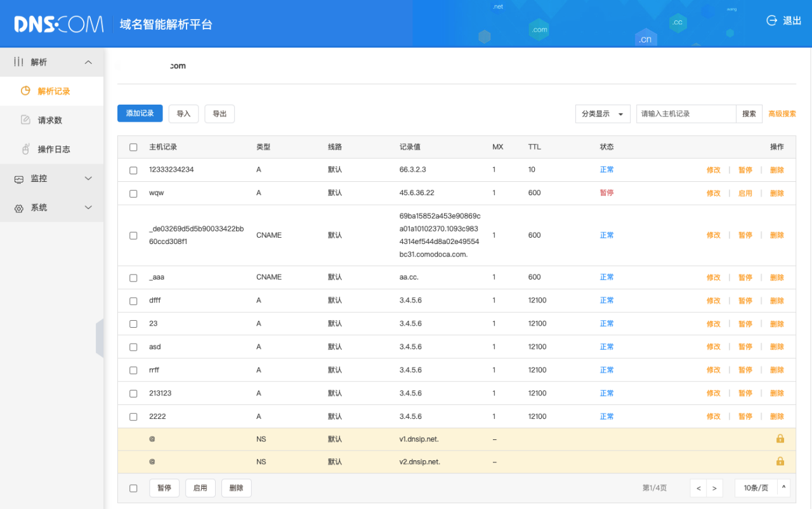Viewport: 812px width, 509px height.
Task: Expand the 监控 sidebar section
Action: click(x=52, y=179)
